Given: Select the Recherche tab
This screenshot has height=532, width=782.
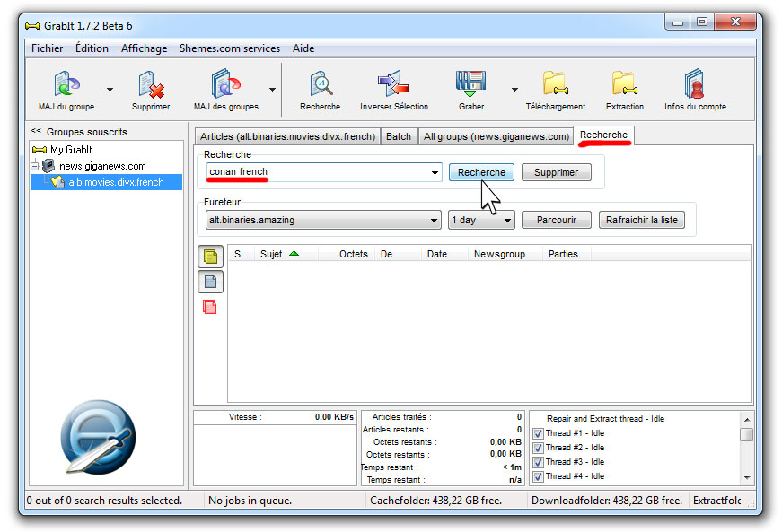Looking at the screenshot, I should (x=603, y=135).
